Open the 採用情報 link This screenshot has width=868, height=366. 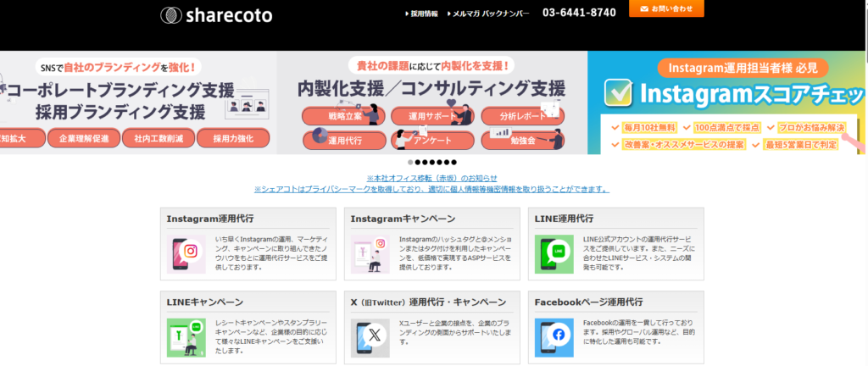coord(422,14)
